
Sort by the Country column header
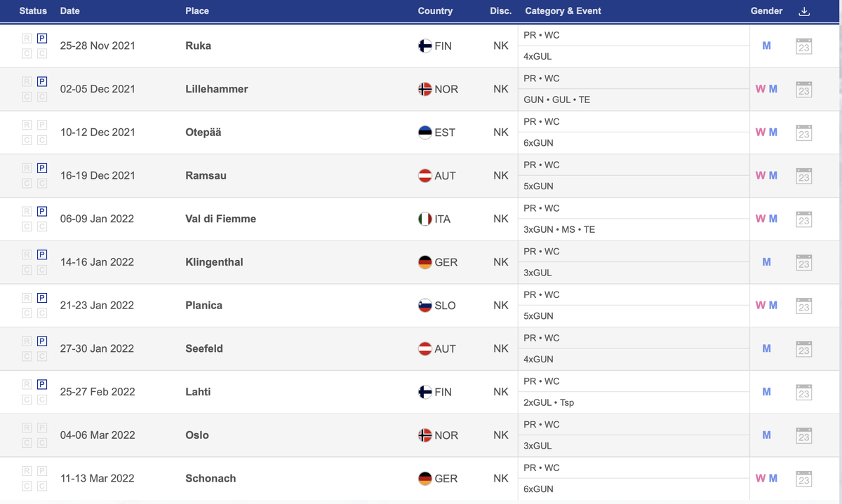point(435,11)
